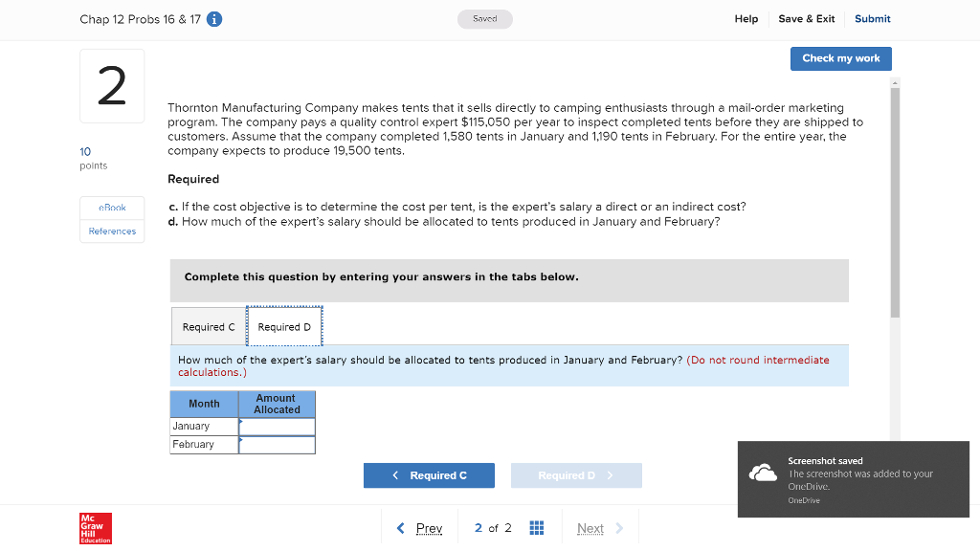Image resolution: width=980 pixels, height=551 pixels.
Task: Submit the assignment
Action: [x=872, y=18]
